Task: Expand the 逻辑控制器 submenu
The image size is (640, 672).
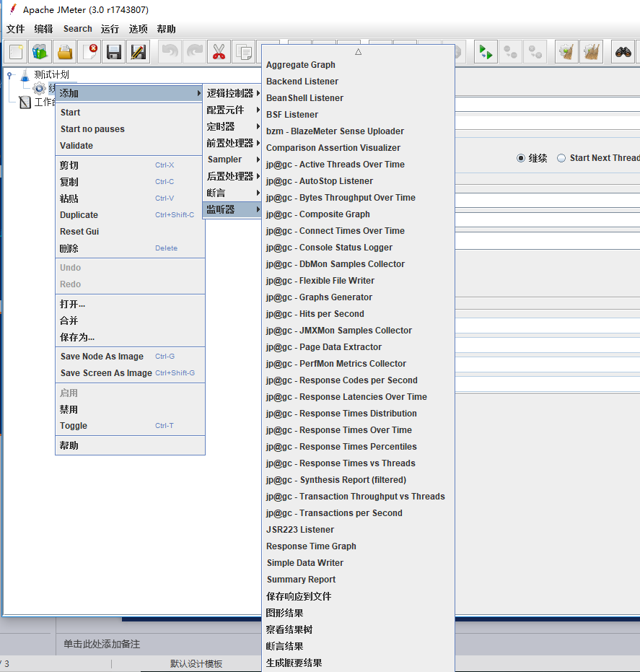Action: pos(232,93)
